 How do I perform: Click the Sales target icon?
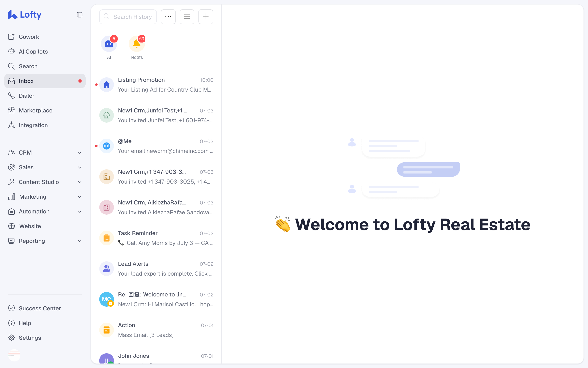(x=11, y=167)
